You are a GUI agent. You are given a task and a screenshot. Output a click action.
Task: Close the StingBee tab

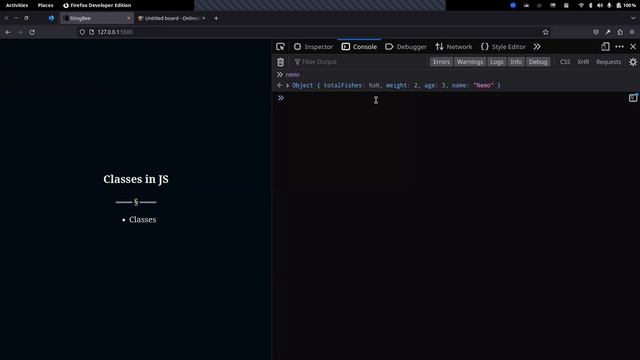coord(129,18)
